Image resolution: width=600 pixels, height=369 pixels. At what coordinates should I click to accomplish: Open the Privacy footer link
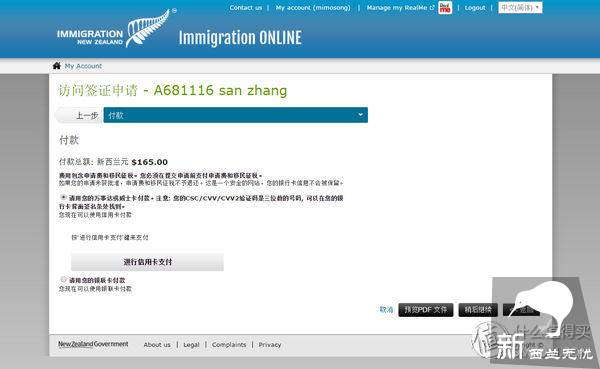point(270,345)
